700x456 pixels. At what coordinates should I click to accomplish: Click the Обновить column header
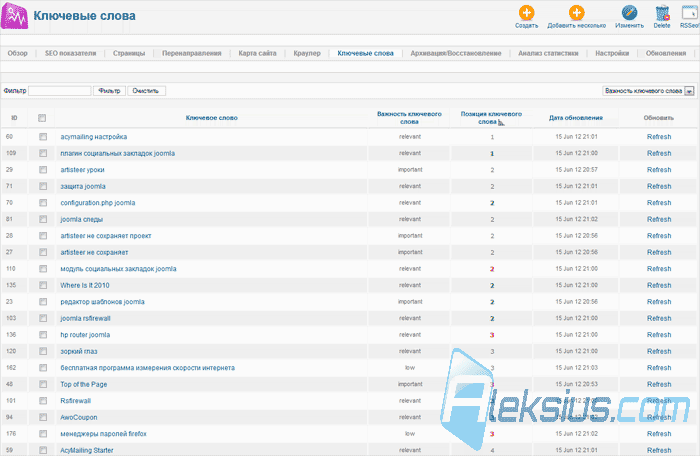[x=658, y=118]
